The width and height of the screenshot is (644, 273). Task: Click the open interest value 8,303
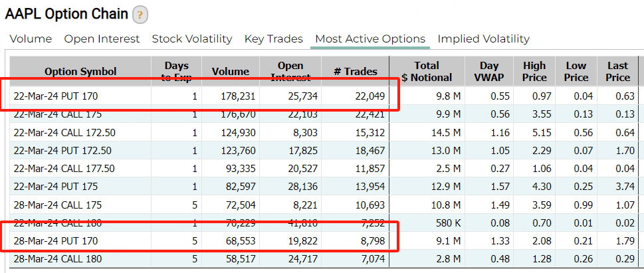point(306,133)
